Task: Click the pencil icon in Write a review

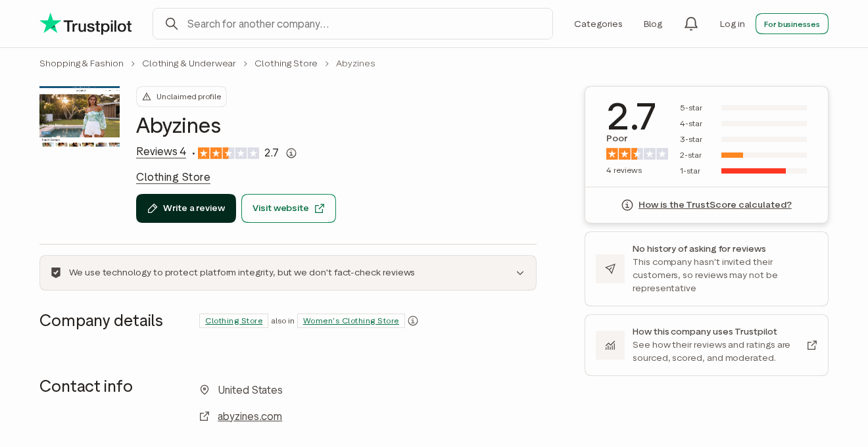Action: (153, 208)
